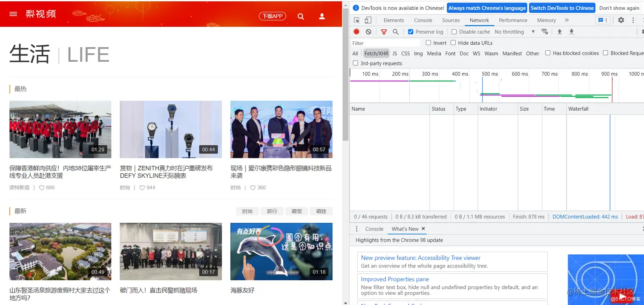Image resolution: width=644 pixels, height=305 pixels.
Task: Open the DevTools issues badge showing 1
Action: point(602,20)
